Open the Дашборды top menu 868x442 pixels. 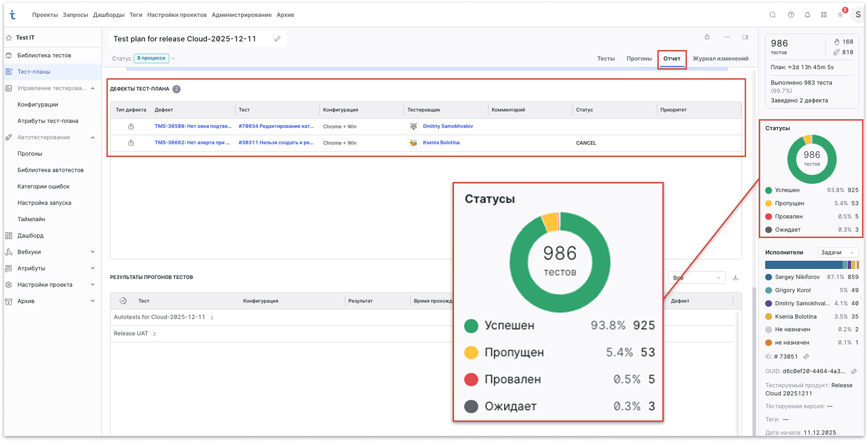pyautogui.click(x=109, y=15)
